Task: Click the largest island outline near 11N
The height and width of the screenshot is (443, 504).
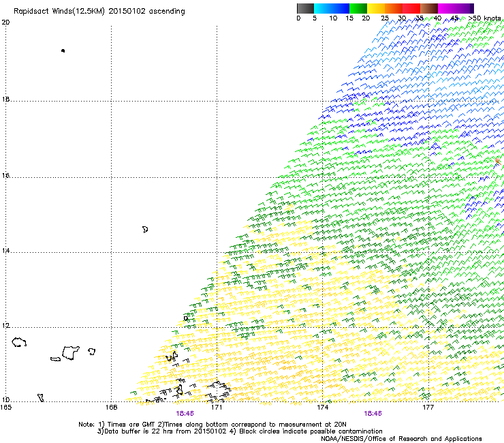Action: 71,352
